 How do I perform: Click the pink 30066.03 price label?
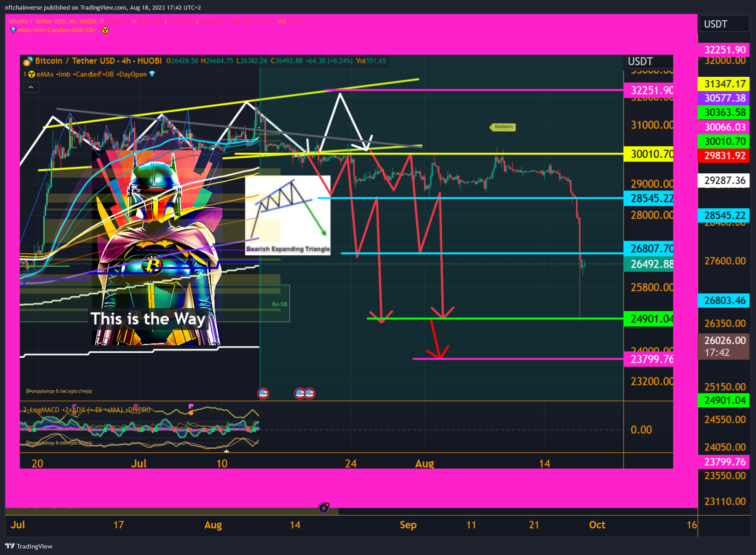tap(724, 127)
